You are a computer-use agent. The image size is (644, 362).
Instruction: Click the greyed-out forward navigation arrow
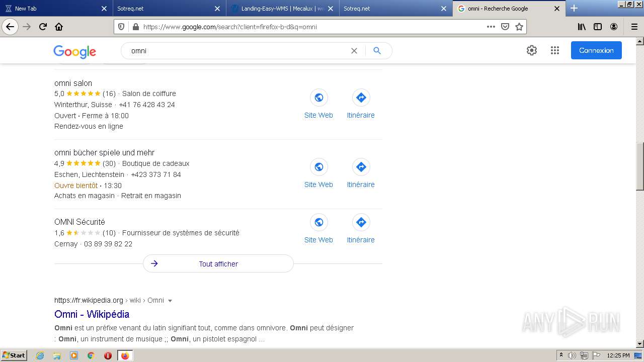click(27, 27)
